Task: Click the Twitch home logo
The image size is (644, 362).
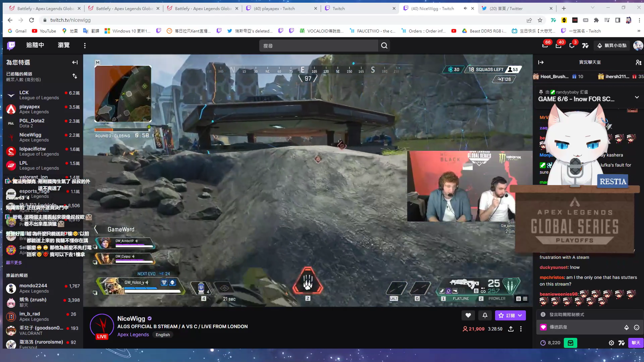Action: click(x=11, y=45)
